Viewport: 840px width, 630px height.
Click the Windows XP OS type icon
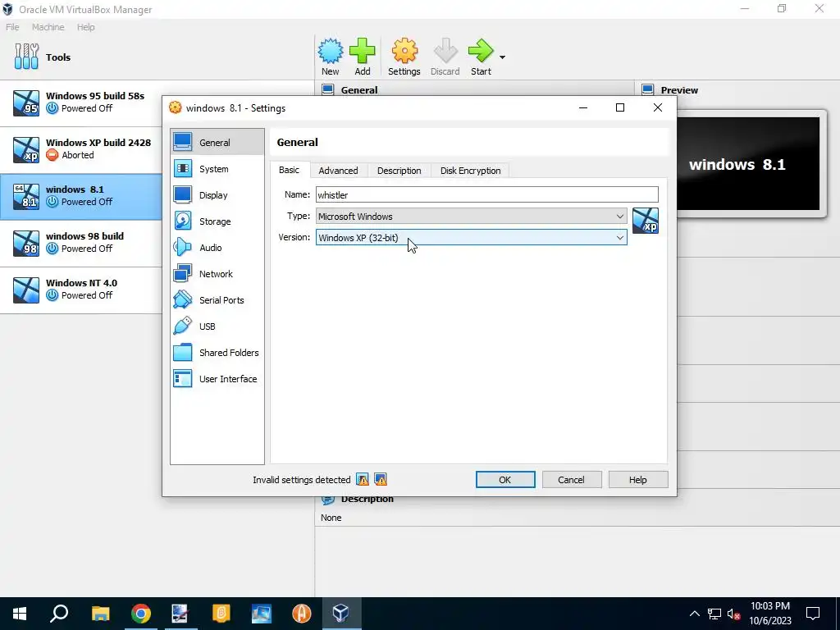[x=646, y=221]
